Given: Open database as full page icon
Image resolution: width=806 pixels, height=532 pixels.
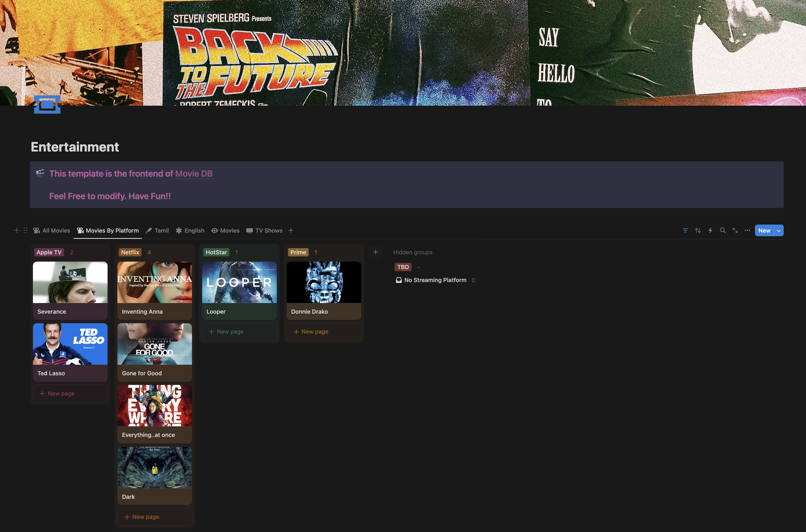Looking at the screenshot, I should [x=735, y=230].
